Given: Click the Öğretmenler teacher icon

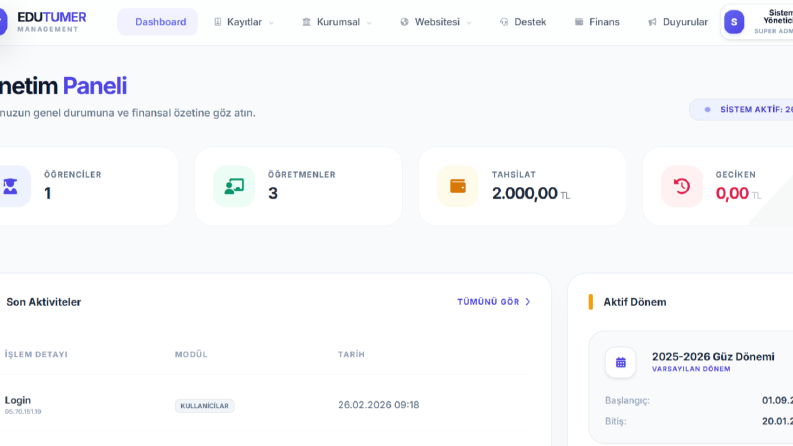Looking at the screenshot, I should [x=234, y=186].
